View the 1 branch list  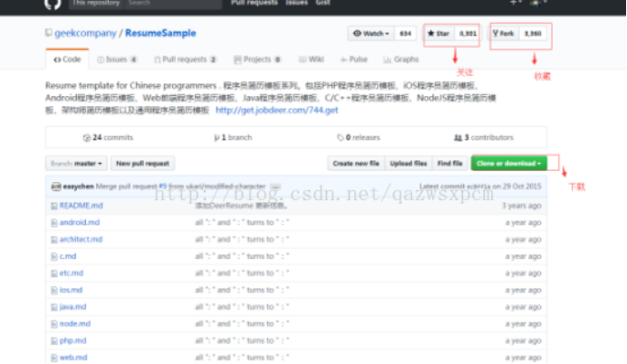(x=233, y=138)
